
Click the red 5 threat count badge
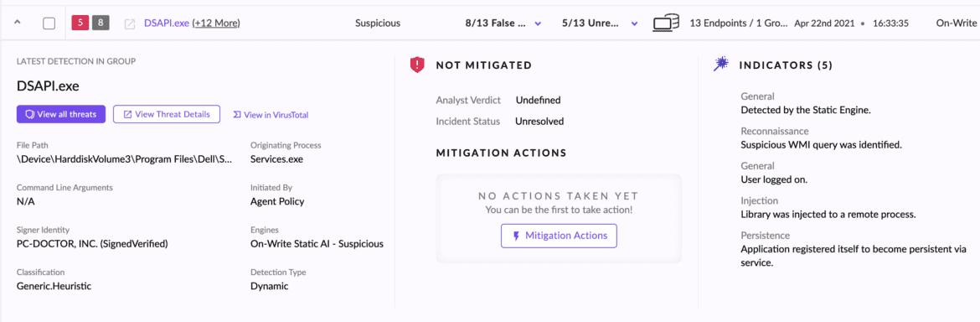(x=80, y=23)
